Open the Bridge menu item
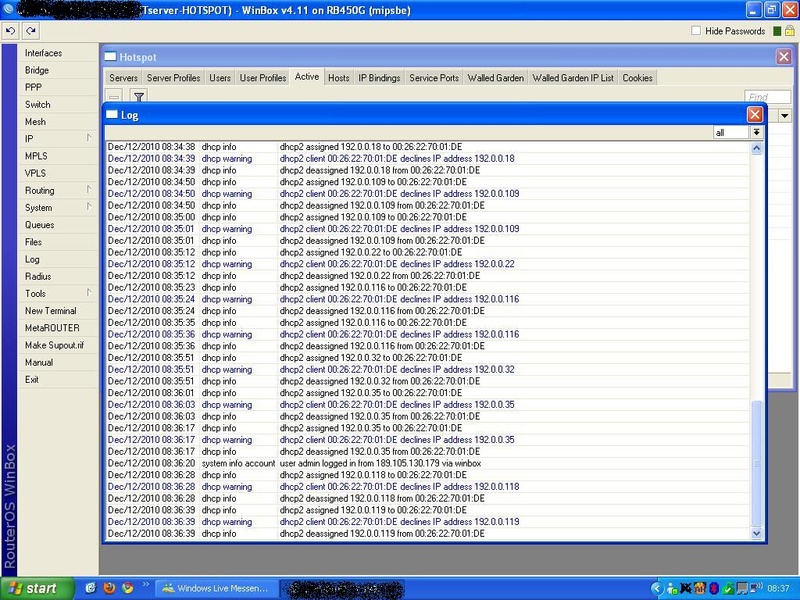 (37, 70)
